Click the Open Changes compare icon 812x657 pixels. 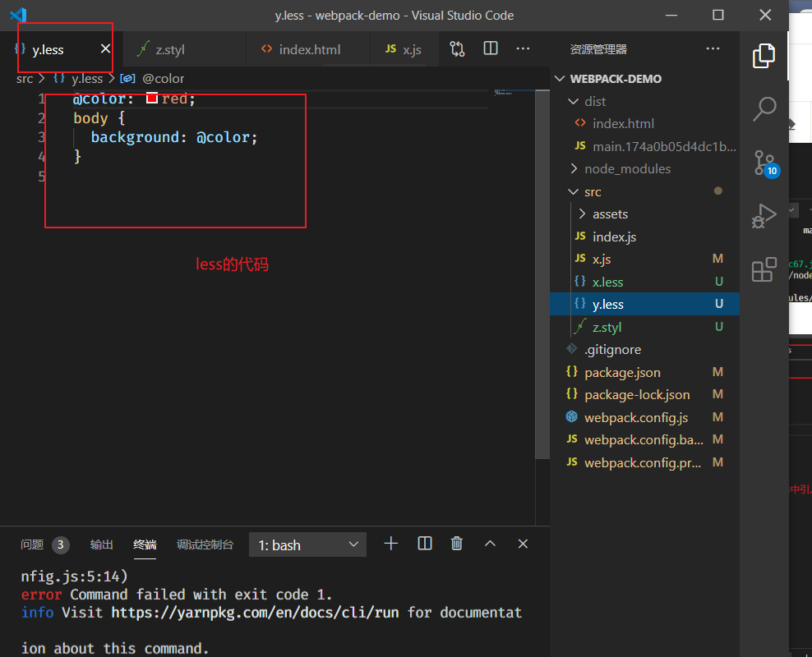point(457,49)
